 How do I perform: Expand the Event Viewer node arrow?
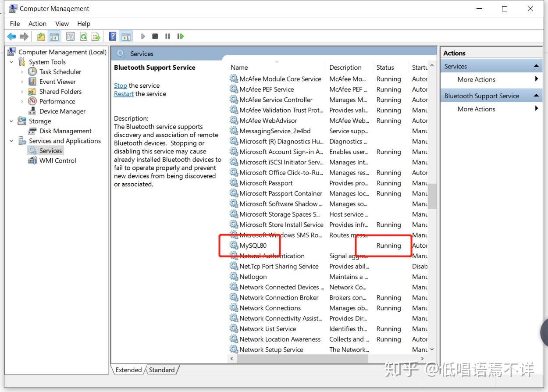22,82
